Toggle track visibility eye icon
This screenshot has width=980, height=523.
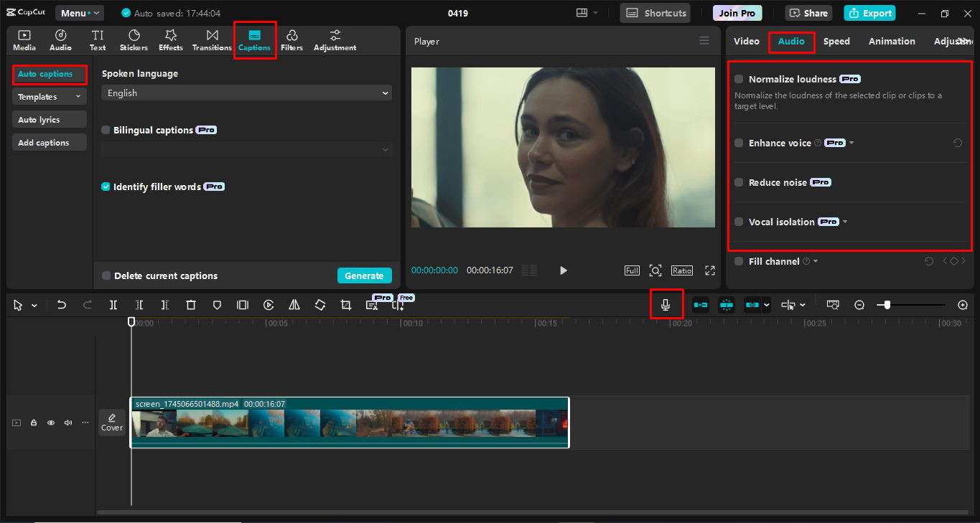[51, 423]
